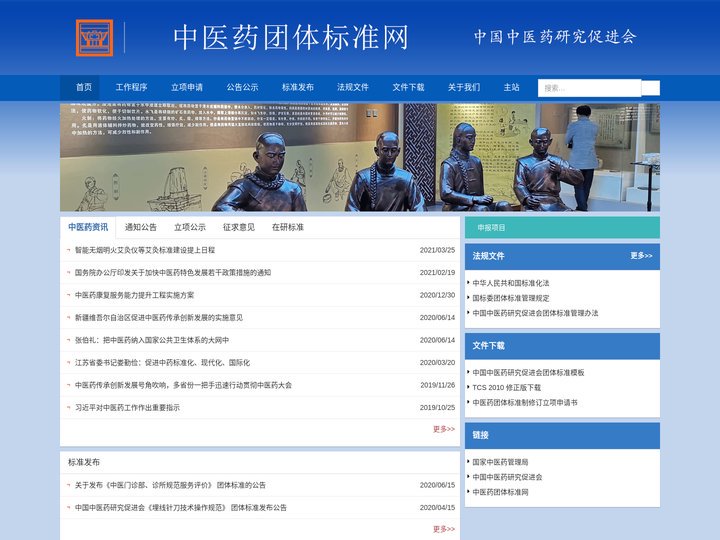Open 新疆维吾尔自治区促进中医药传承创新发展 article
The width and height of the screenshot is (720, 540).
(x=159, y=318)
